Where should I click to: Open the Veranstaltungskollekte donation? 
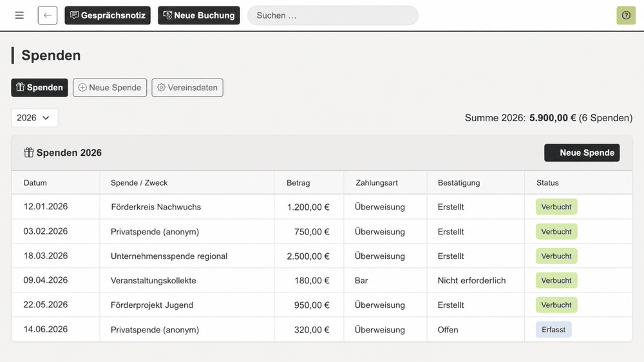pyautogui.click(x=153, y=281)
